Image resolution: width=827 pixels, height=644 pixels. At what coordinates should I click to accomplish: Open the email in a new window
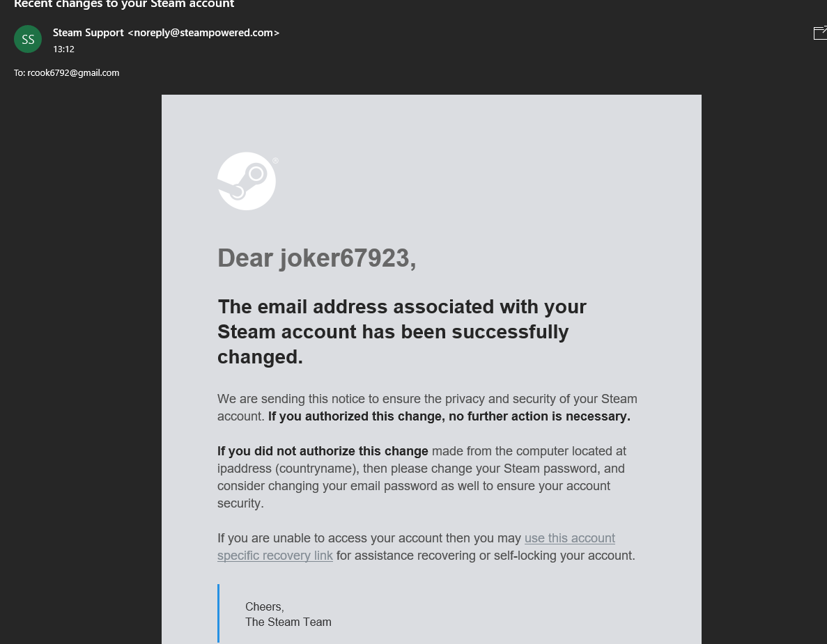(819, 33)
